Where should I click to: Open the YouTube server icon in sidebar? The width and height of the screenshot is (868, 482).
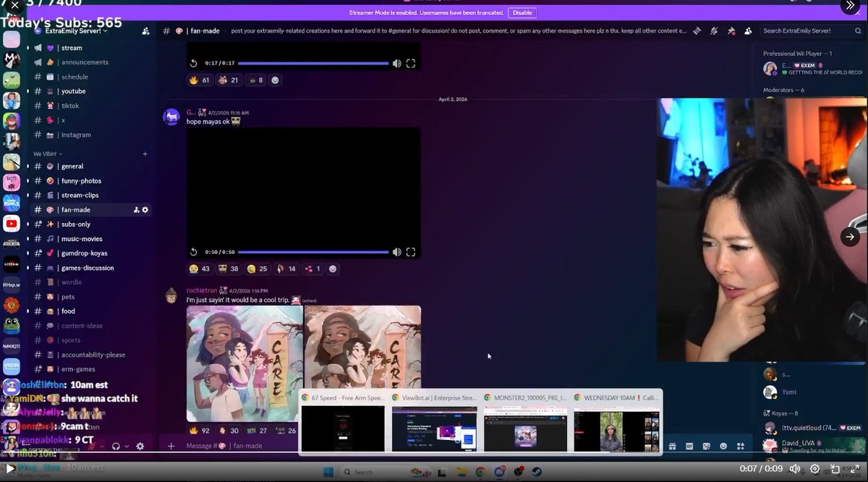click(11, 224)
